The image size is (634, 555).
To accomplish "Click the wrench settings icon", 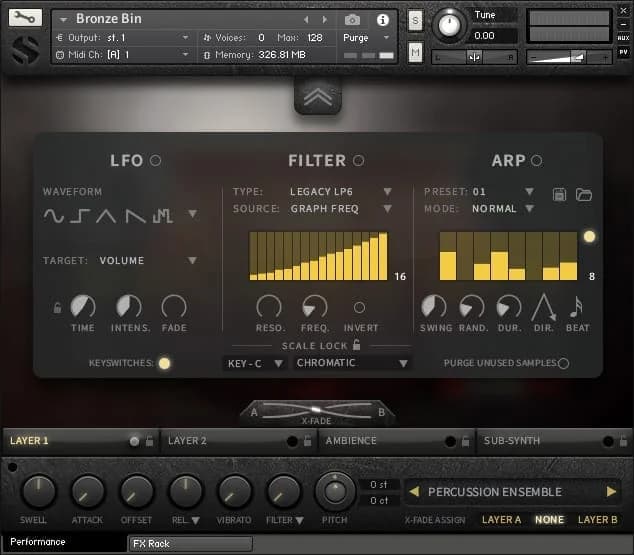I will (x=26, y=17).
